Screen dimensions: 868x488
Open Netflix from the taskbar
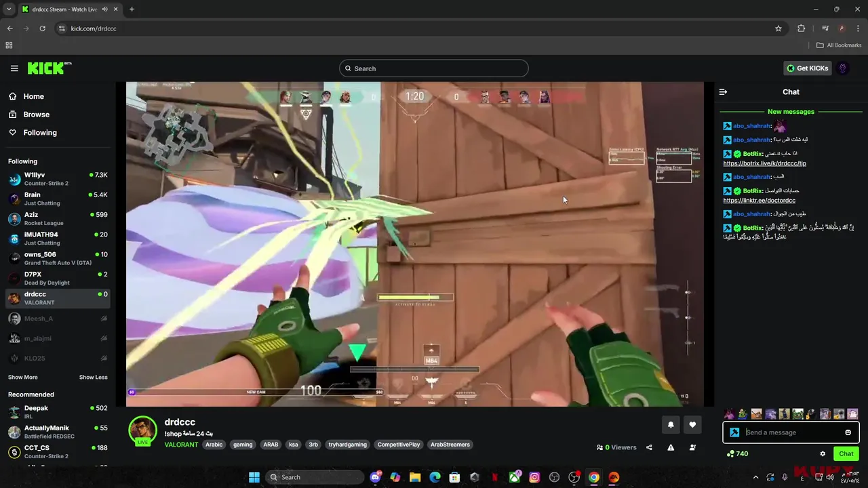click(494, 477)
